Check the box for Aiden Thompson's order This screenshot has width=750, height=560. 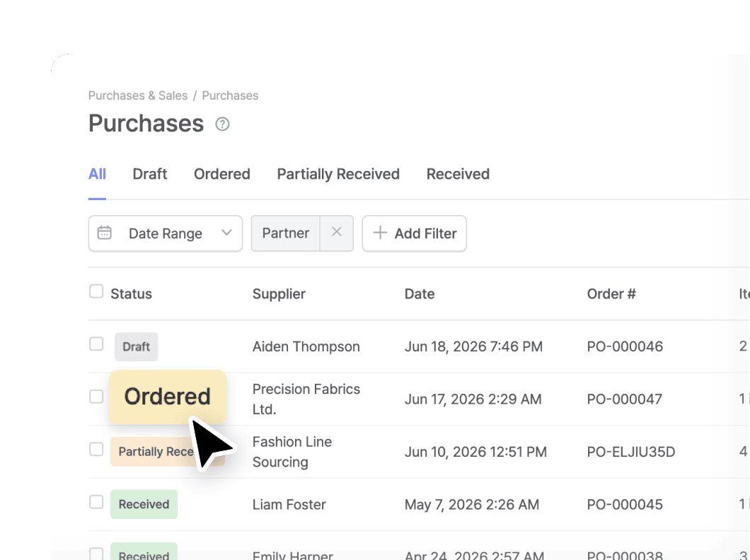point(96,344)
